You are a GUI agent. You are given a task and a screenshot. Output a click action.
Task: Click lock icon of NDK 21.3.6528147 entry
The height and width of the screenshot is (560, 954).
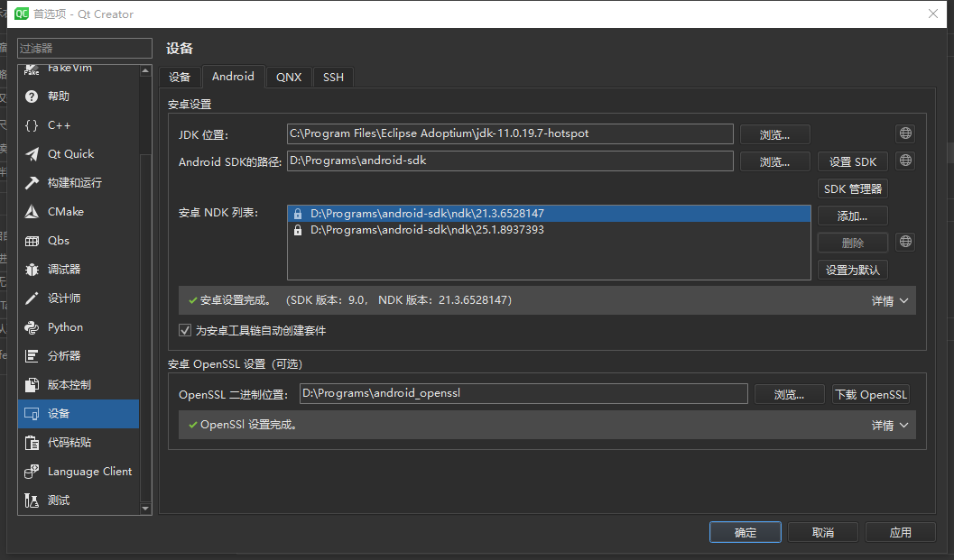point(298,214)
